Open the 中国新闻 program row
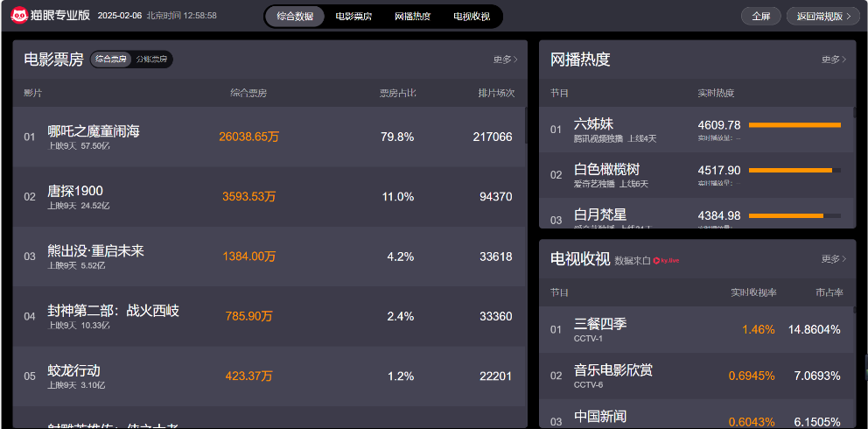The height and width of the screenshot is (429, 868). (x=696, y=414)
